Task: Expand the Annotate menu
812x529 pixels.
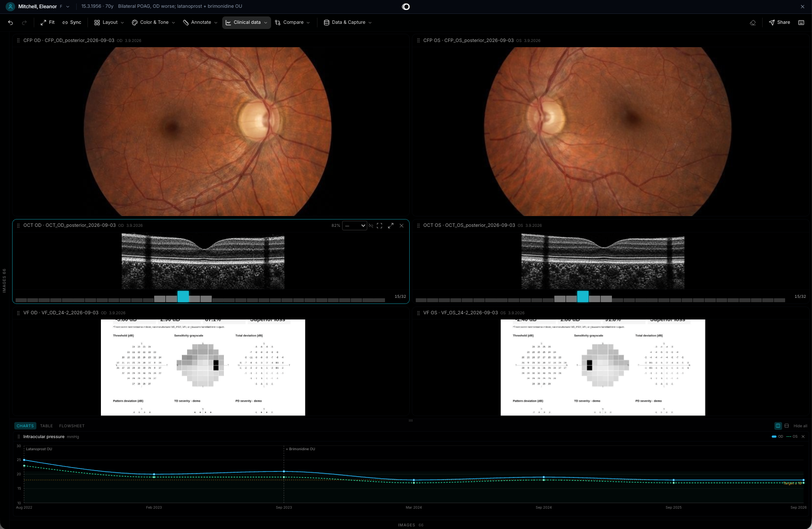Action: 200,23
